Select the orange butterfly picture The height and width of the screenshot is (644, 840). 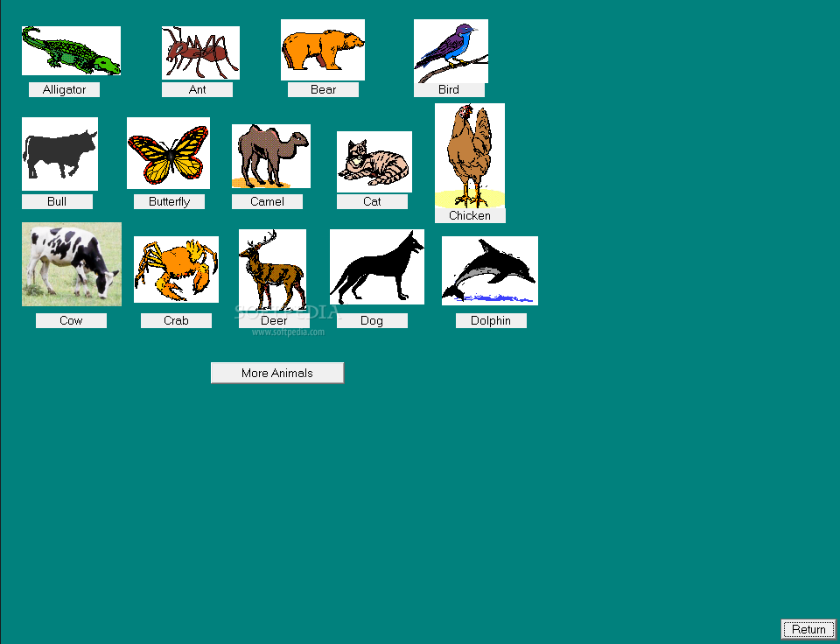click(x=169, y=153)
